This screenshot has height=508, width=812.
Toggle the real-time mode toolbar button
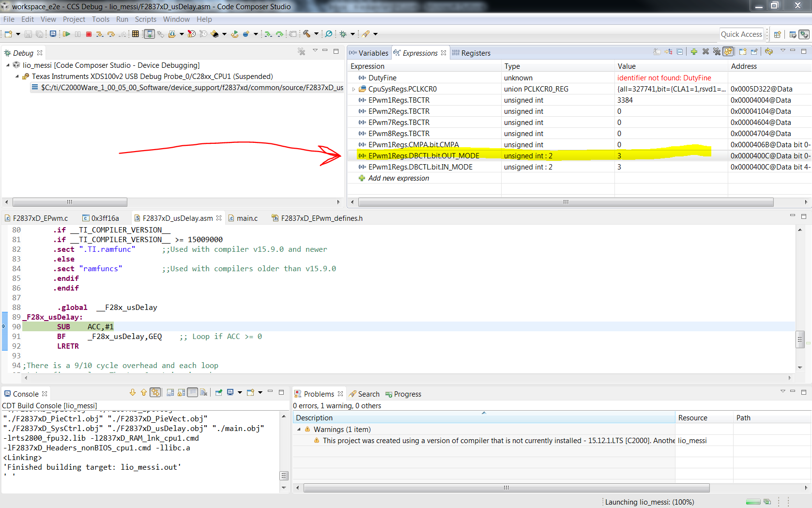191,34
